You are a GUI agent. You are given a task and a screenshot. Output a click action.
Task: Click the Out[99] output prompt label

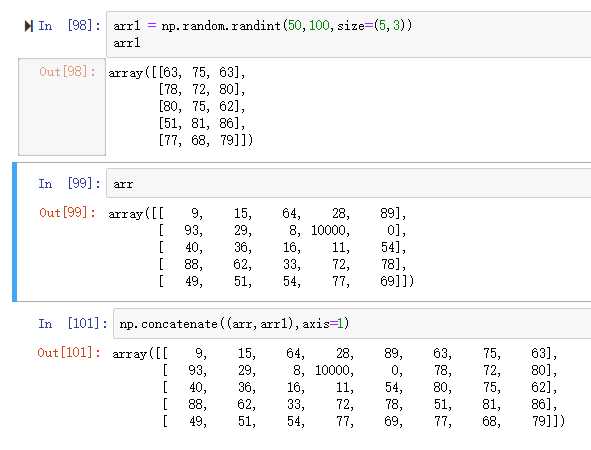pyautogui.click(x=67, y=212)
